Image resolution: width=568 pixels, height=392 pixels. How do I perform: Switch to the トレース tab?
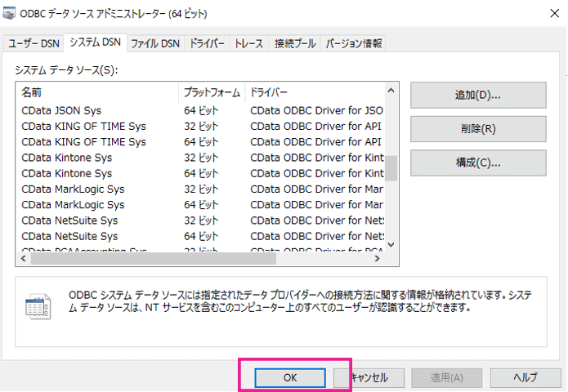click(249, 44)
